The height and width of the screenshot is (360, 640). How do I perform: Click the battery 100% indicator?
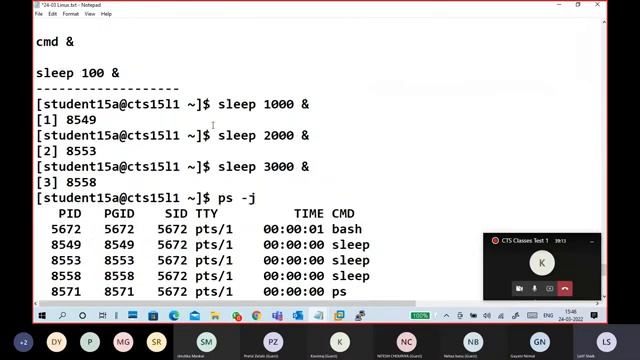(x=420, y=316)
